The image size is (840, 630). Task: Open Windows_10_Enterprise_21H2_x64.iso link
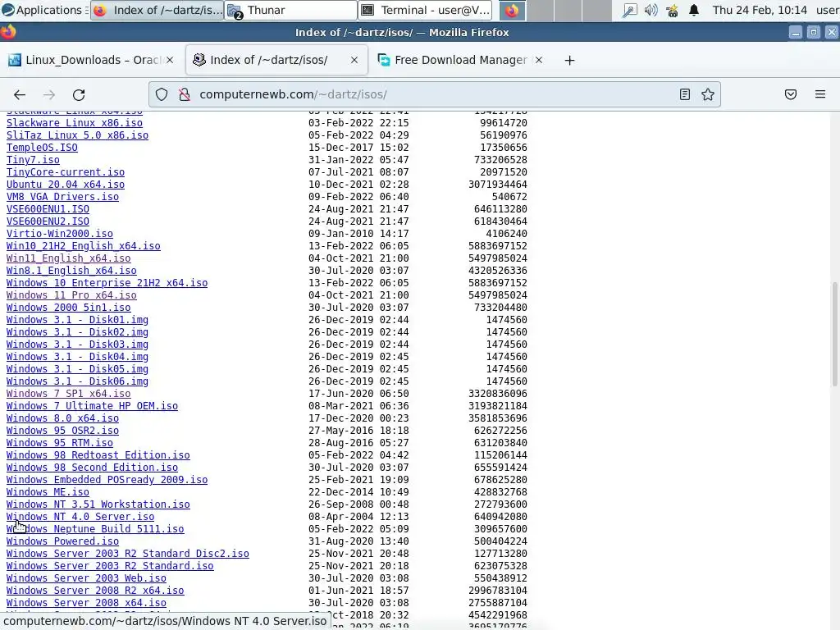[107, 283]
